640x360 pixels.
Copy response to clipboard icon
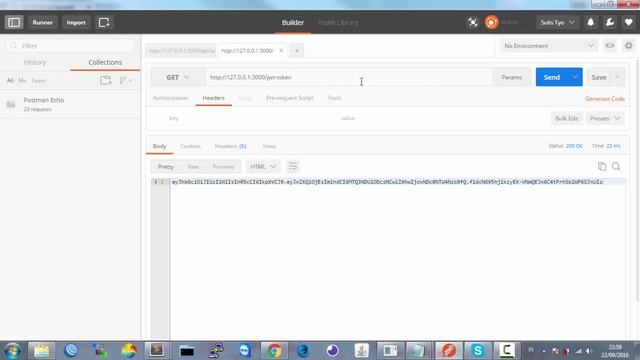602,166
